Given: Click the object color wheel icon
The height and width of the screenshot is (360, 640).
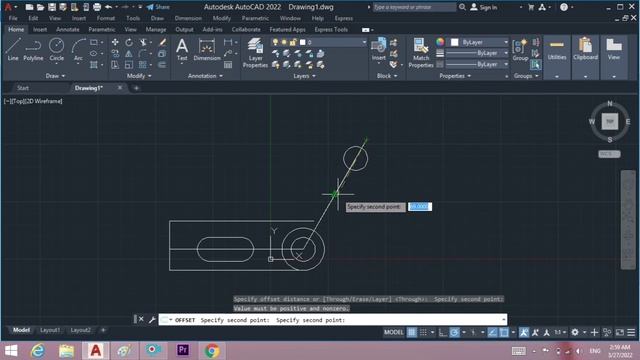Looking at the screenshot, I should pos(440,42).
